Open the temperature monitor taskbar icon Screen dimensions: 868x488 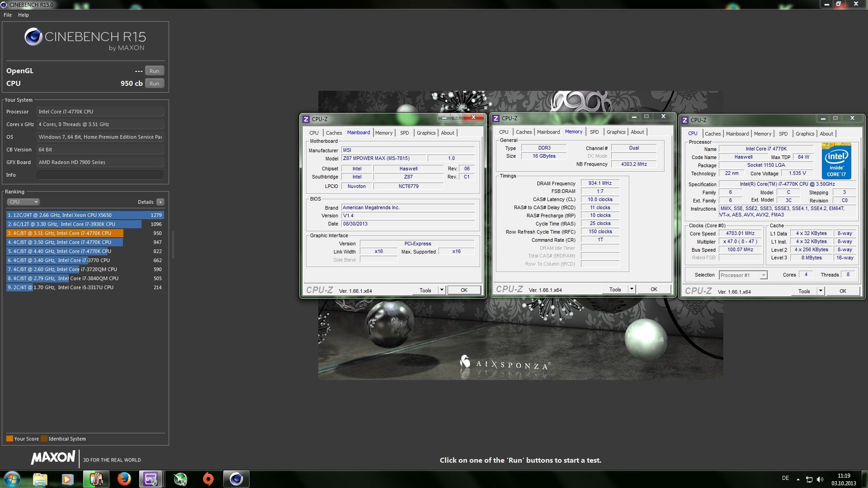(96, 479)
